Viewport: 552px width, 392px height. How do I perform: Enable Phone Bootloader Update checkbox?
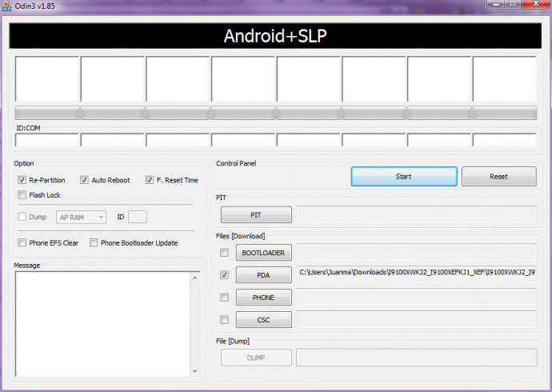click(94, 242)
